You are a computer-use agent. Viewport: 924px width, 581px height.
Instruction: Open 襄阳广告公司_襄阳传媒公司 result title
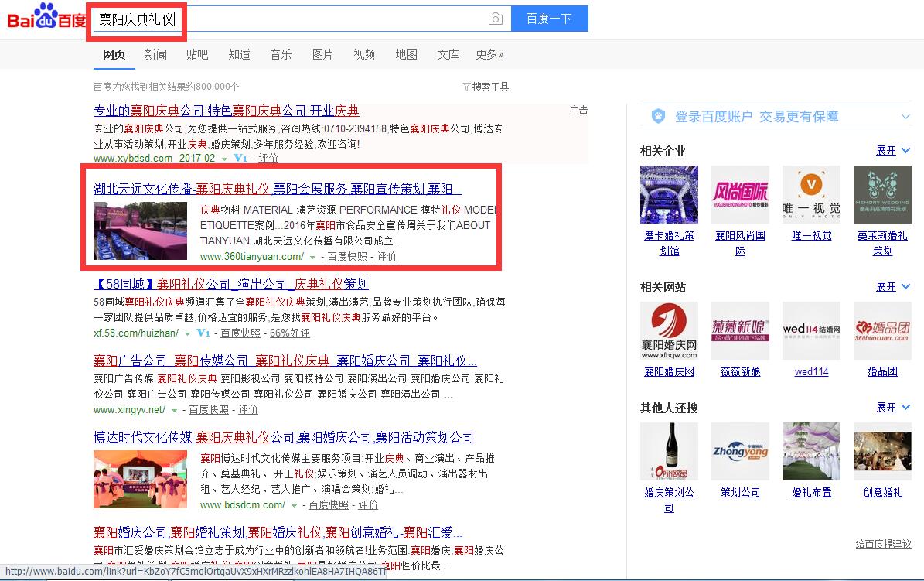pos(285,361)
